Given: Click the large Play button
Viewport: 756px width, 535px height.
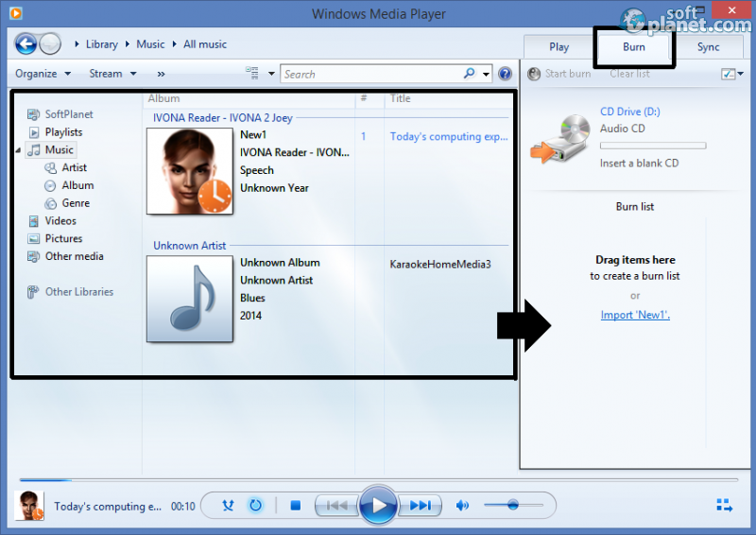Looking at the screenshot, I should 379,505.
